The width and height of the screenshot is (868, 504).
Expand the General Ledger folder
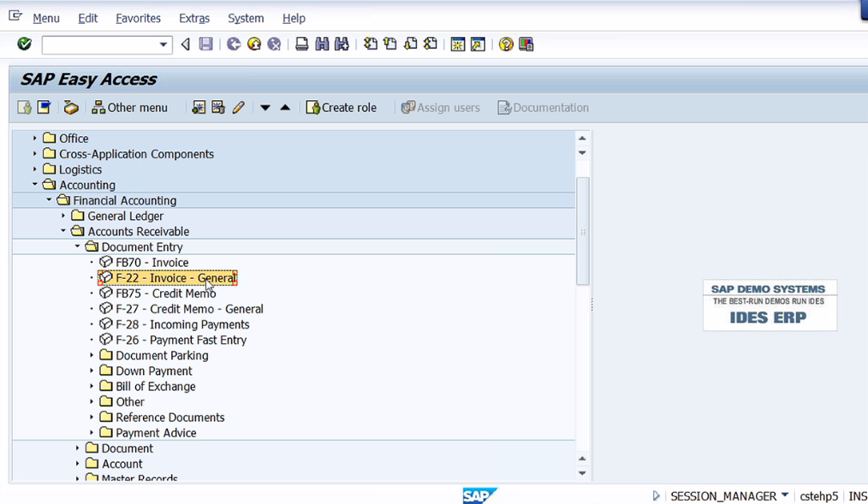(x=63, y=216)
